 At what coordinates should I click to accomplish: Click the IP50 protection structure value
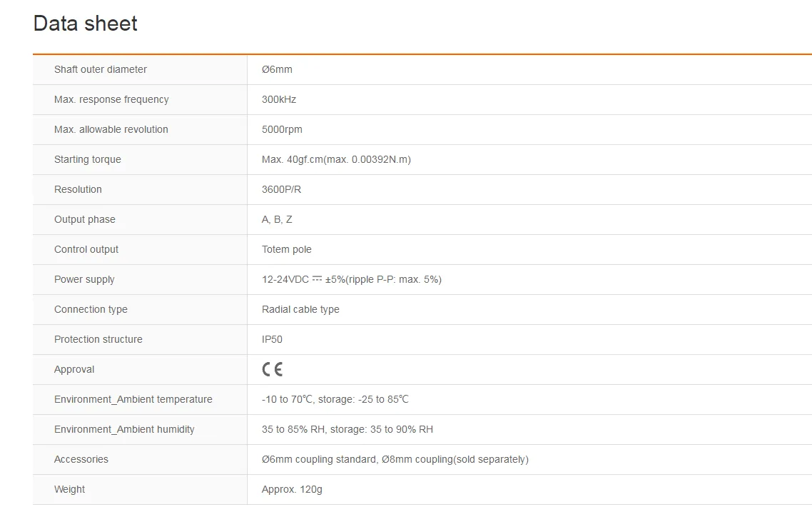tap(273, 340)
